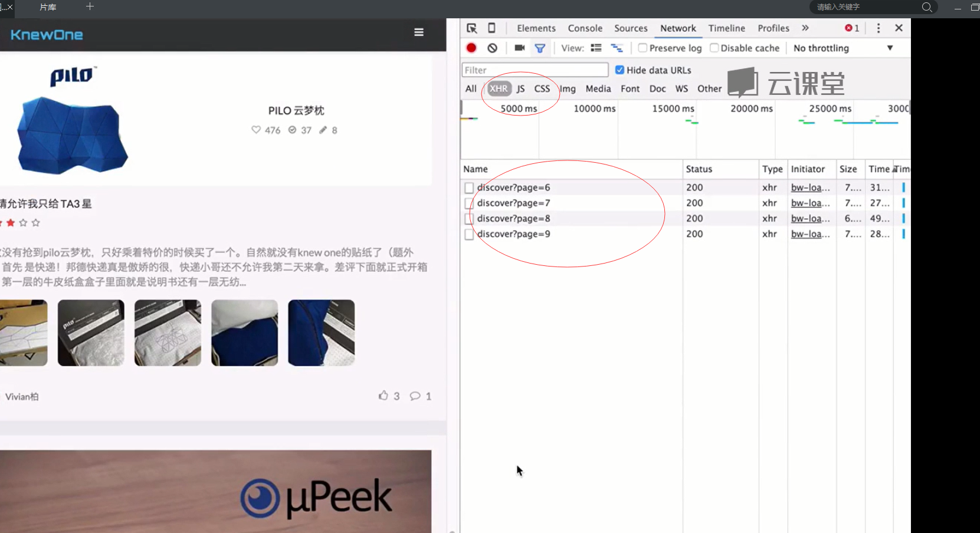Open a new tab with plus icon
The width and height of the screenshot is (980, 533).
tap(90, 6)
